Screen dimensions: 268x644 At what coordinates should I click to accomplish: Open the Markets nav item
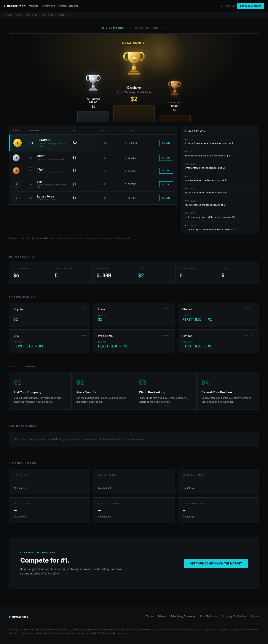pyautogui.click(x=33, y=6)
